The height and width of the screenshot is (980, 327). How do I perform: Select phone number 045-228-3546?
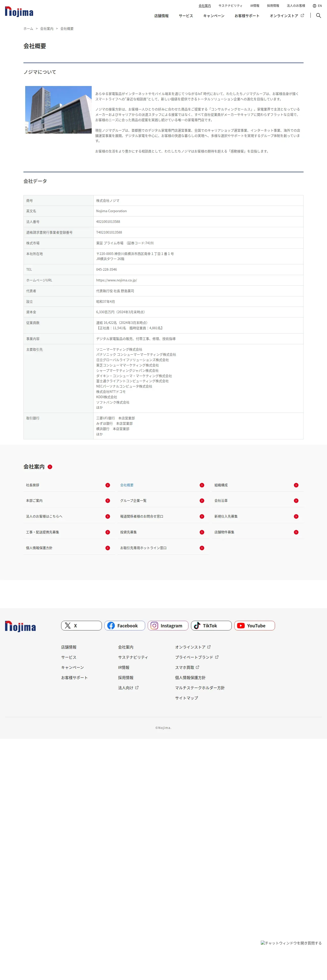click(x=107, y=269)
